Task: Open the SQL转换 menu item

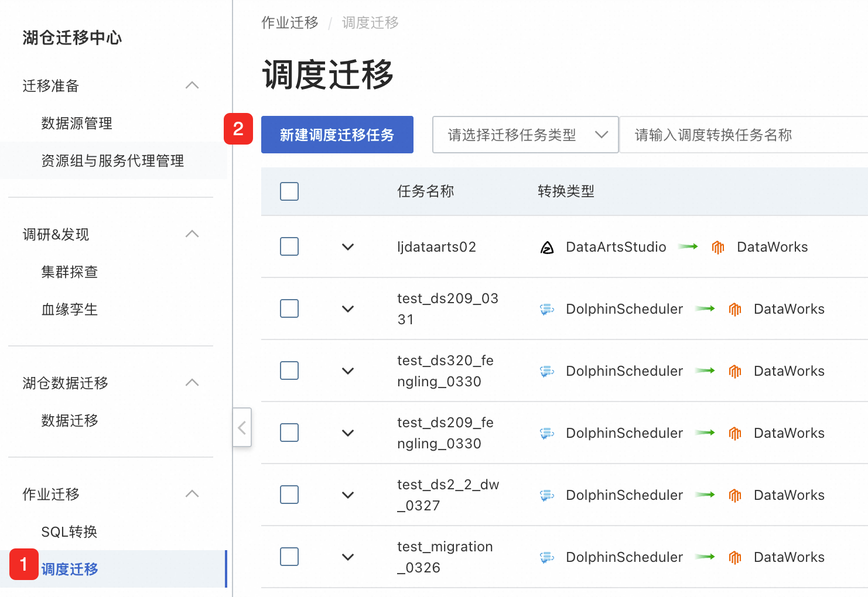Action: click(x=69, y=531)
